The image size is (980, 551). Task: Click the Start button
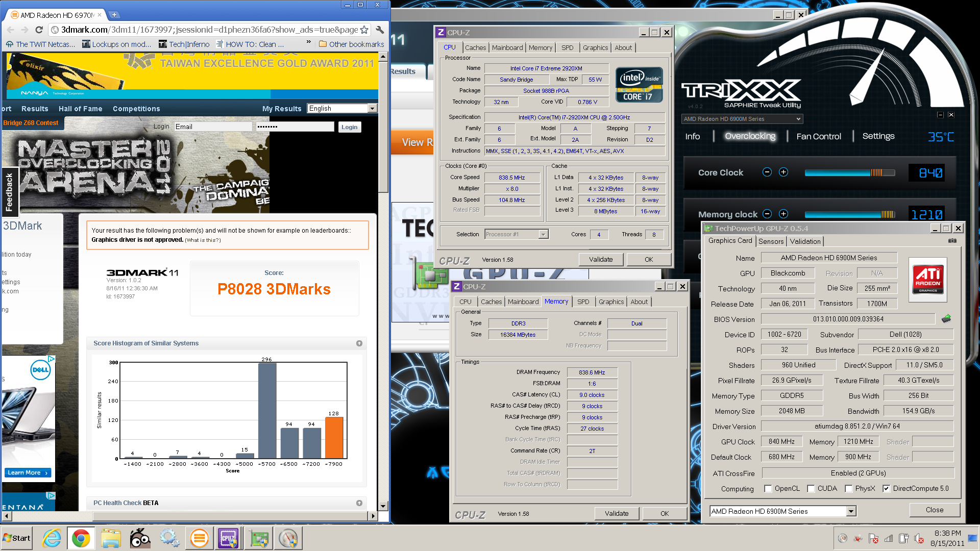pos(17,538)
